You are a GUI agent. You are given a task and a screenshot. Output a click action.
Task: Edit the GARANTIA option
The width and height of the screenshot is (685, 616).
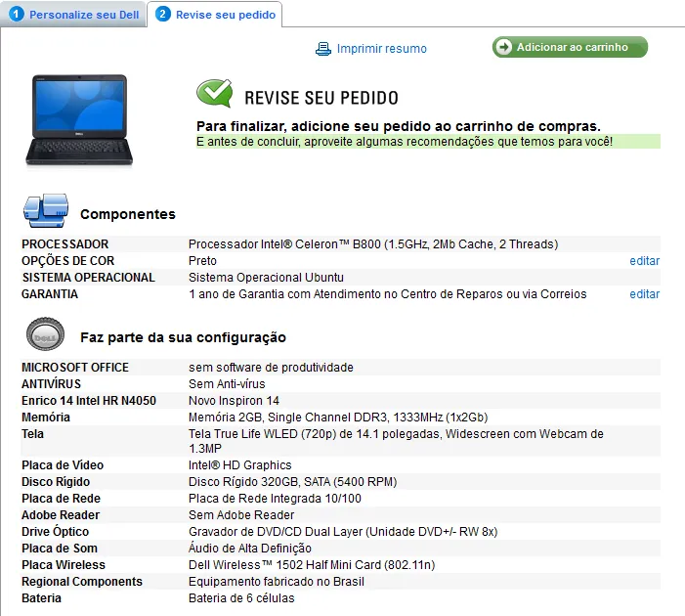point(644,294)
